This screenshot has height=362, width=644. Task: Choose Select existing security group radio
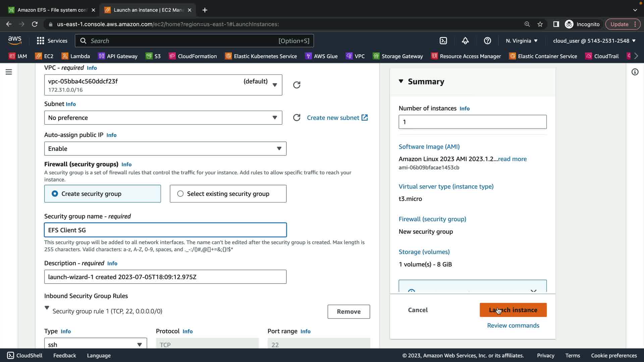tap(180, 194)
